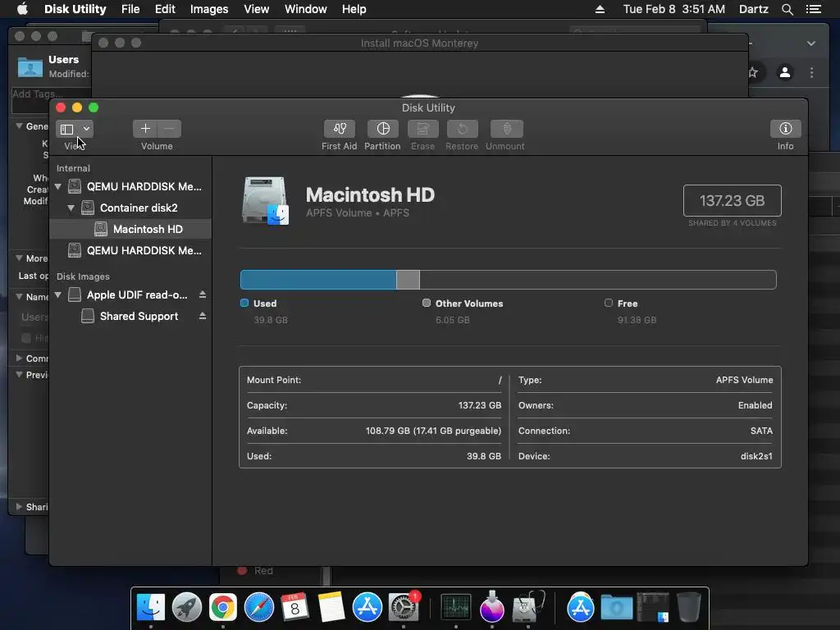This screenshot has width=840, height=630.
Task: Select the second QEMU HARDDISK entry
Action: click(130, 251)
